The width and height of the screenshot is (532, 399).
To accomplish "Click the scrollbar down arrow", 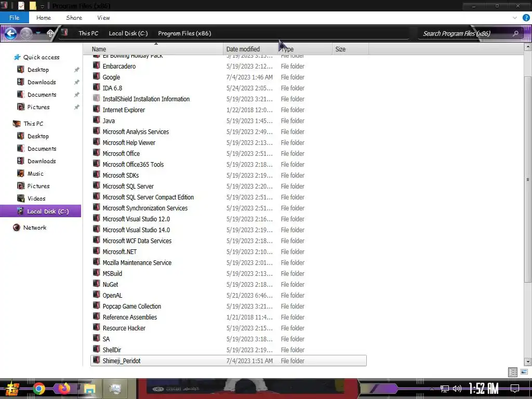I will [x=528, y=362].
